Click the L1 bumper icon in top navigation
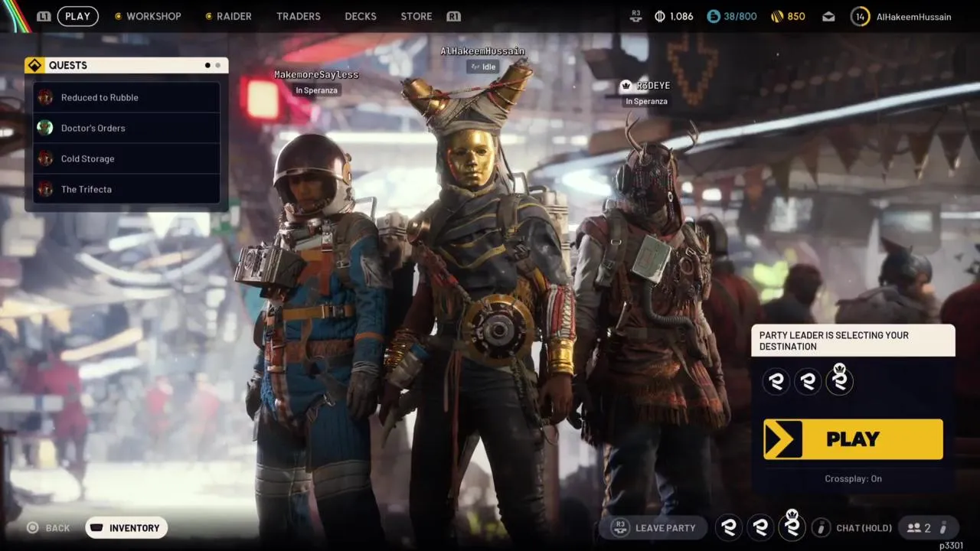 pos(44,16)
